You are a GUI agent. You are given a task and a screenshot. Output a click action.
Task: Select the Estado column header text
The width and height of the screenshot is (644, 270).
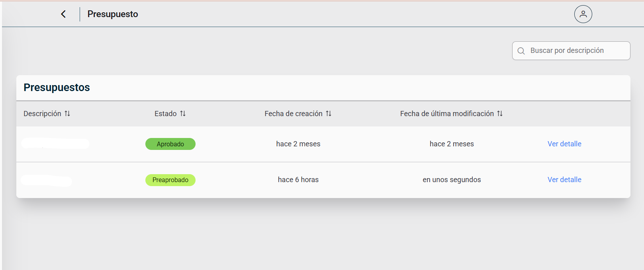click(x=165, y=114)
